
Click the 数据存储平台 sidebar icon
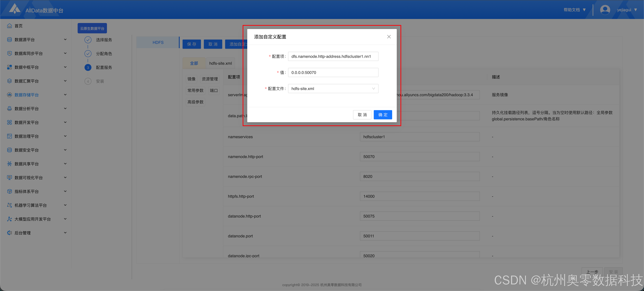(x=9, y=95)
